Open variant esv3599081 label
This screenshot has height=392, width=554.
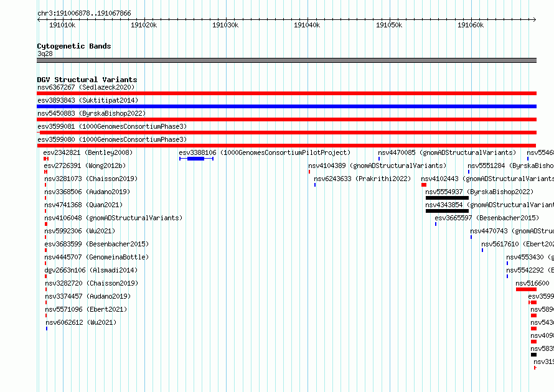click(112, 126)
